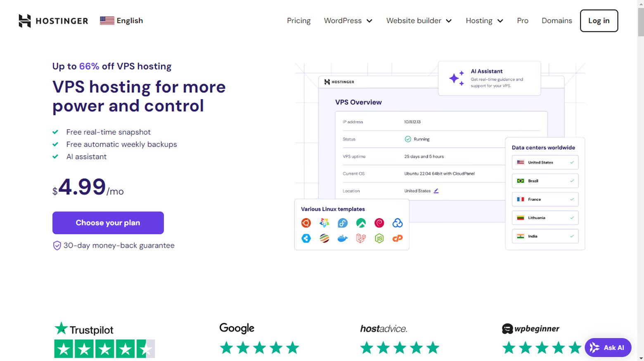This screenshot has width=644, height=361.
Task: Click the edit pencil next to United States location
Action: tap(436, 191)
